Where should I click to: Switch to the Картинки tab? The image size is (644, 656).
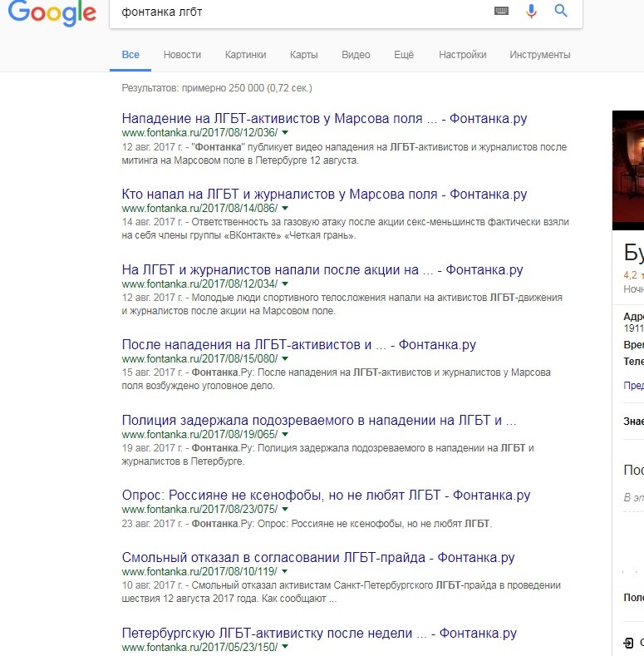coord(245,55)
